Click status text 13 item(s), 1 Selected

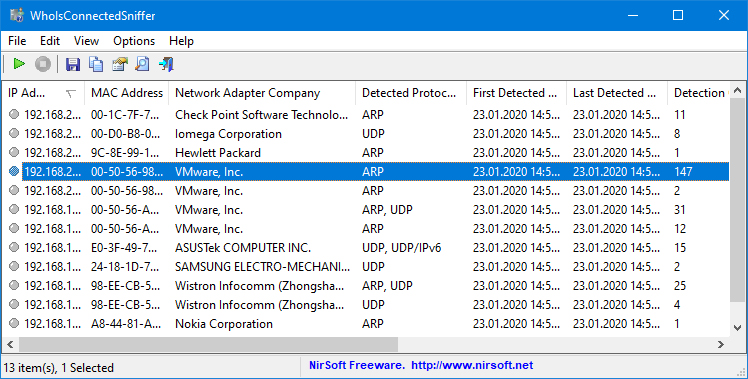pos(59,368)
